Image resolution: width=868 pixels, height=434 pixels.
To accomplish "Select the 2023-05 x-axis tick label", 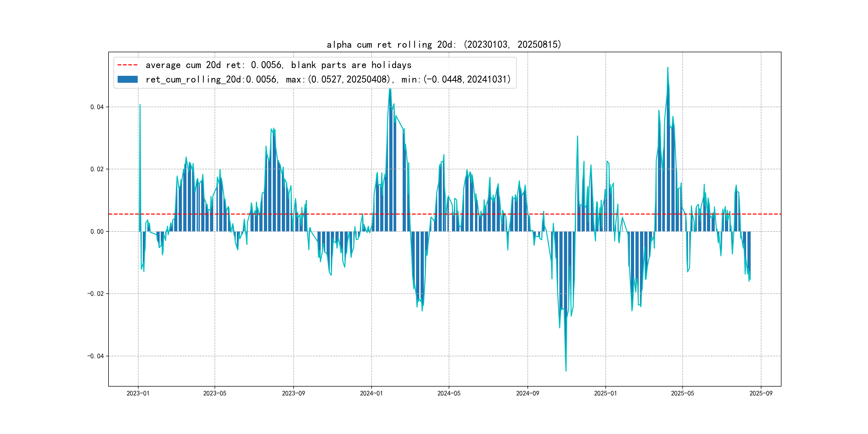I will 215,393.
